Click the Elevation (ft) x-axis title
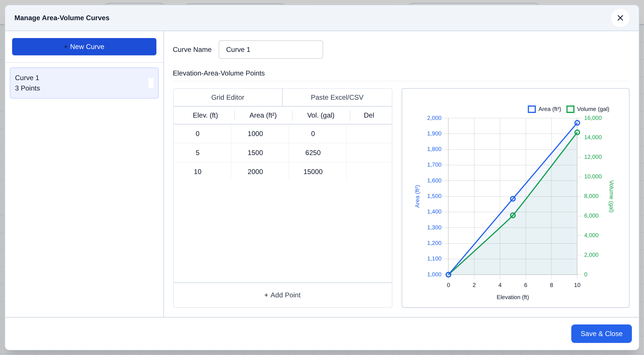The height and width of the screenshot is (355, 644). coord(513,297)
